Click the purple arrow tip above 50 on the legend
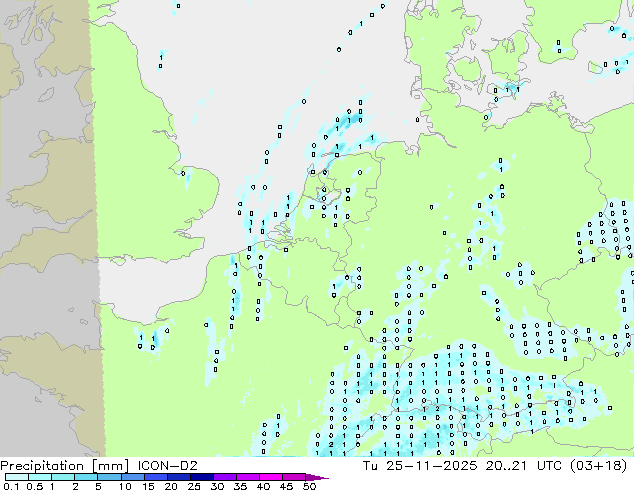634x490 pixels. [x=317, y=477]
